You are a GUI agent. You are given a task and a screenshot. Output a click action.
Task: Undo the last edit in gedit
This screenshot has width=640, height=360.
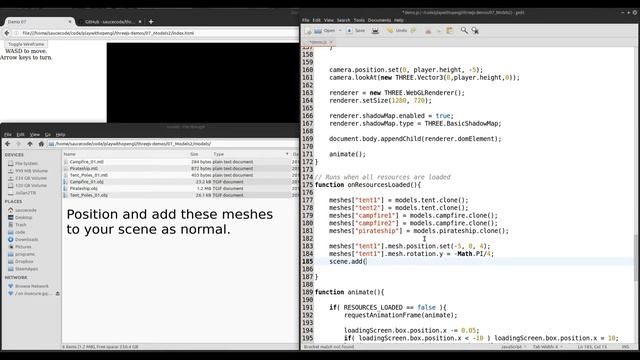pos(397,31)
